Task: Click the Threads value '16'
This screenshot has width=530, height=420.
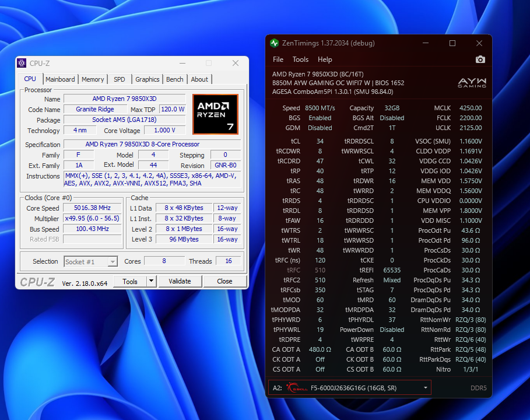Action: click(229, 261)
